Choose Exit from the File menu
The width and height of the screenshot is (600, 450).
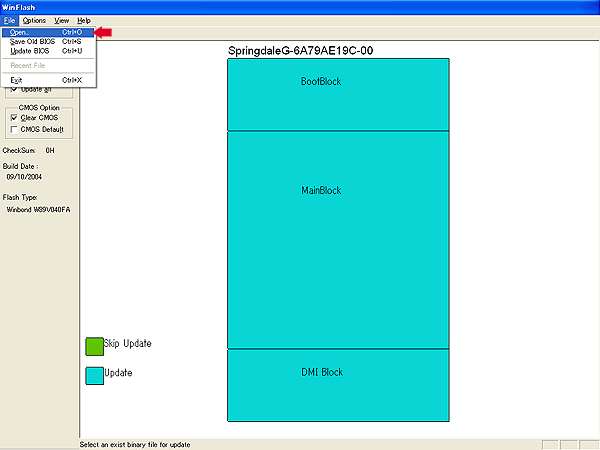point(48,80)
